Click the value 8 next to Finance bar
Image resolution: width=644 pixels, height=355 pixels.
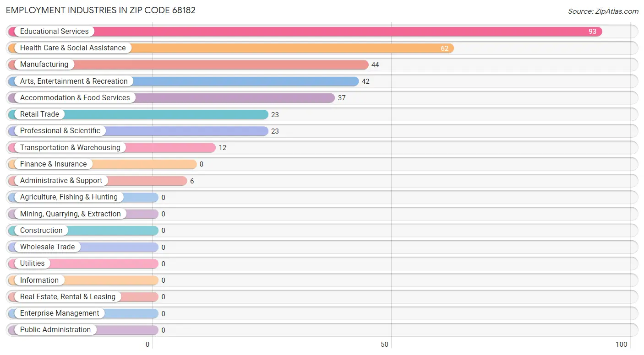202,164
